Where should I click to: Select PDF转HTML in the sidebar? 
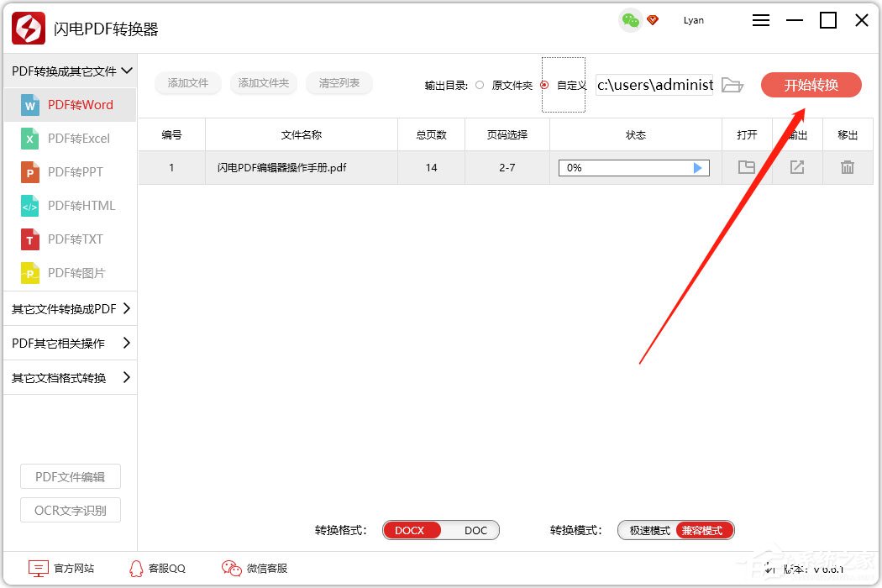[x=70, y=206]
